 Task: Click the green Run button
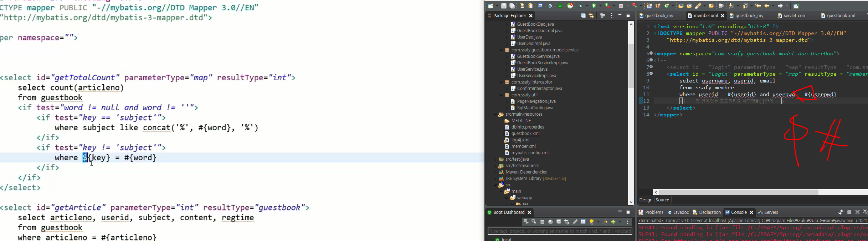[x=594, y=6]
